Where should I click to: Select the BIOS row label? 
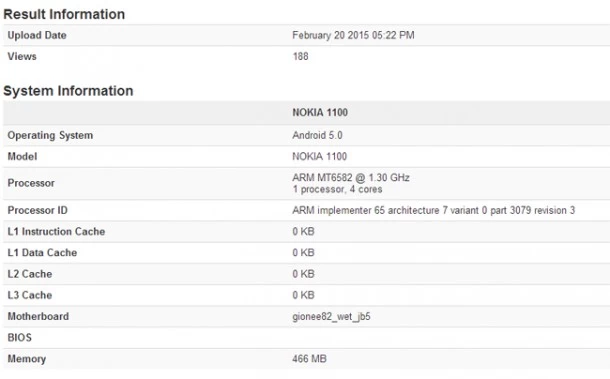(19, 338)
